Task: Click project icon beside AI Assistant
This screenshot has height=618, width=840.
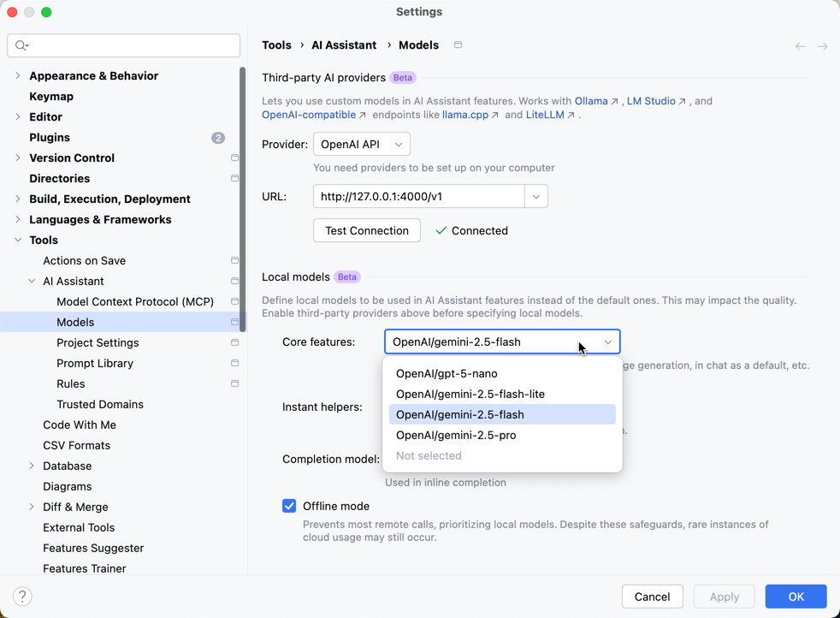Action: click(234, 281)
